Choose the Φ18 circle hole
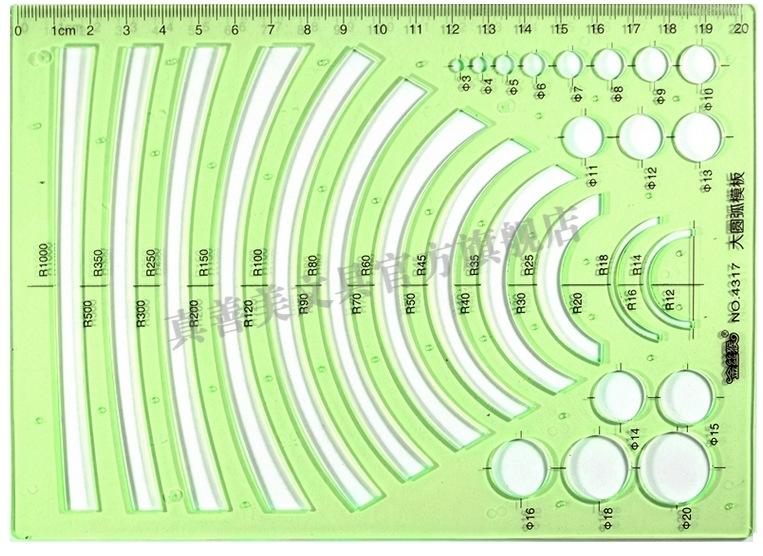Screen dimensions: 763x556 595,466
